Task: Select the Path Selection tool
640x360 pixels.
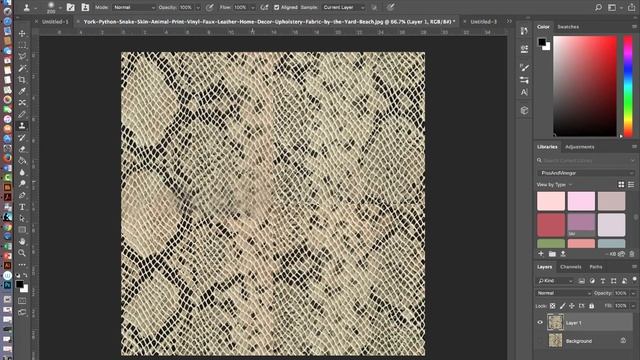Action: 22,218
